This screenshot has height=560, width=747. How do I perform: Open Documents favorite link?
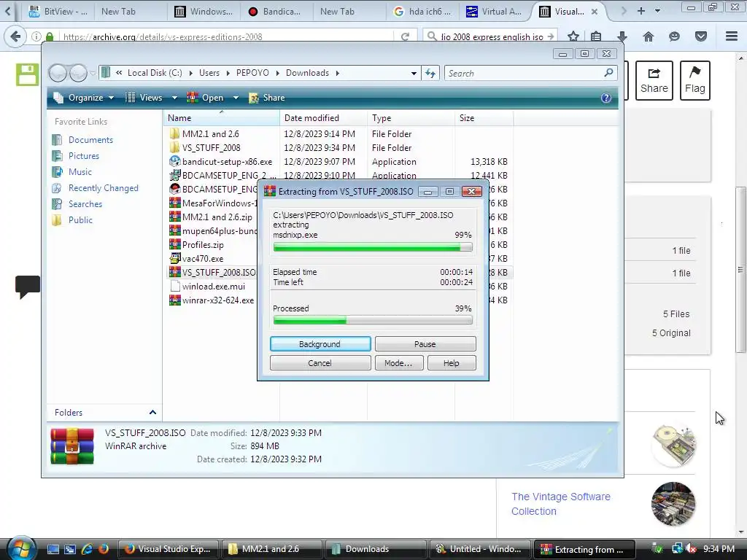coord(90,140)
